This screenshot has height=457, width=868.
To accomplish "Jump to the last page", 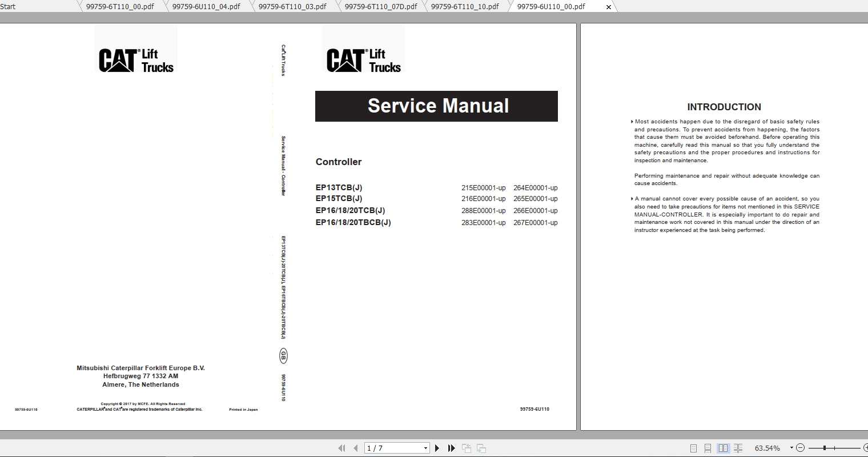I will [x=450, y=448].
